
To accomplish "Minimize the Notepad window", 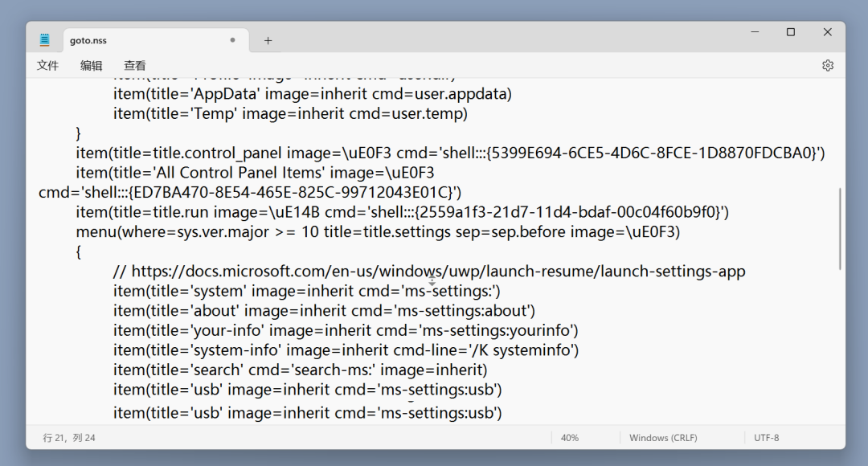I will [x=755, y=32].
